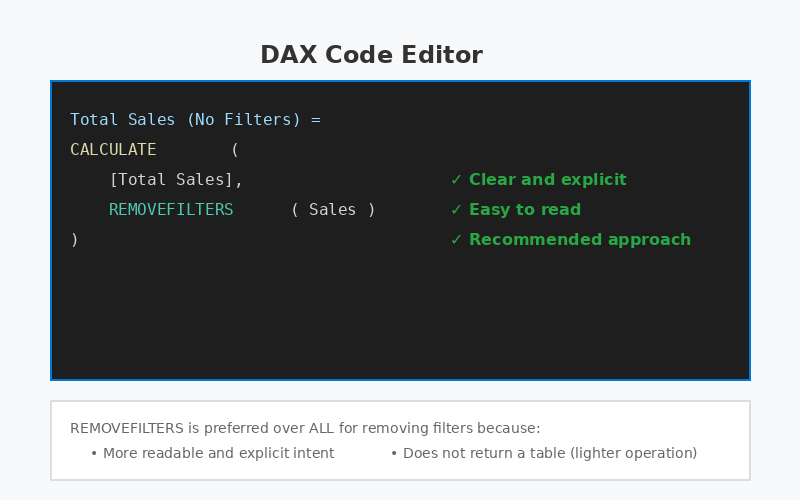The height and width of the screenshot is (500, 800).
Task: Click the 'Clear and explicit' annotation
Action: click(x=539, y=180)
